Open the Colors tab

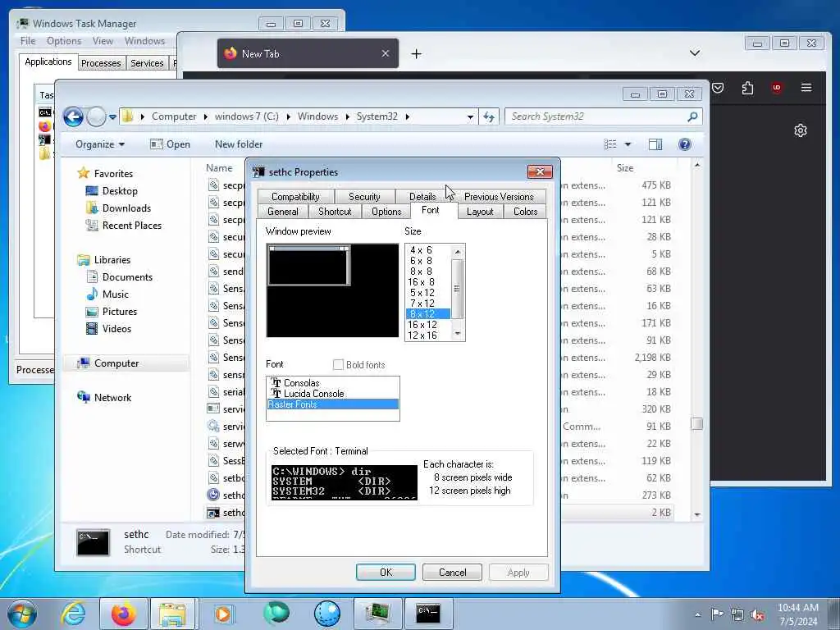click(526, 212)
